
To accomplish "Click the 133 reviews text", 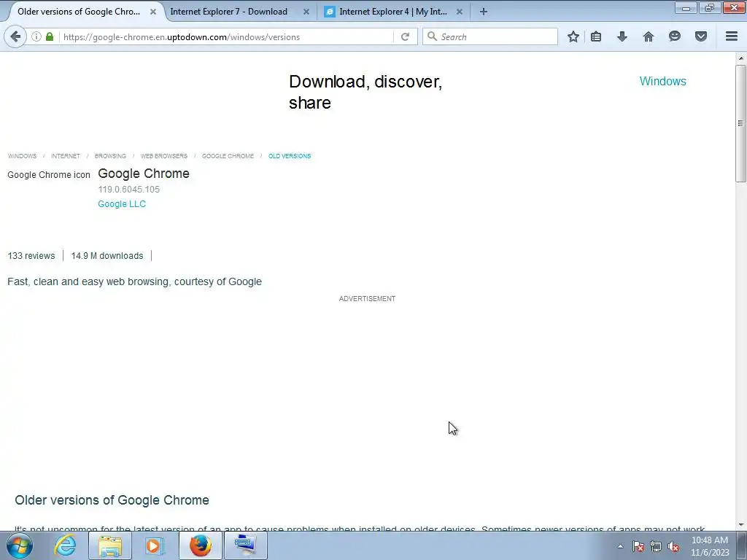I will (x=31, y=256).
